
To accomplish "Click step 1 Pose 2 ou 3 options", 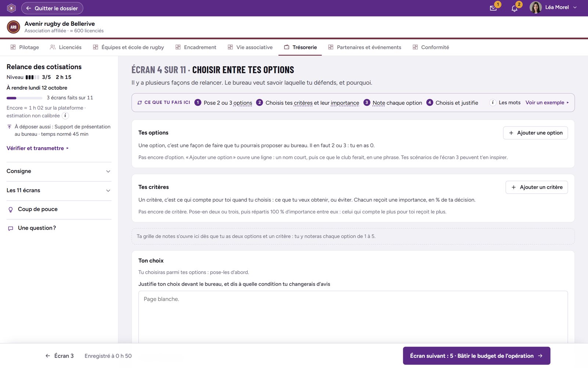I will 223,103.
